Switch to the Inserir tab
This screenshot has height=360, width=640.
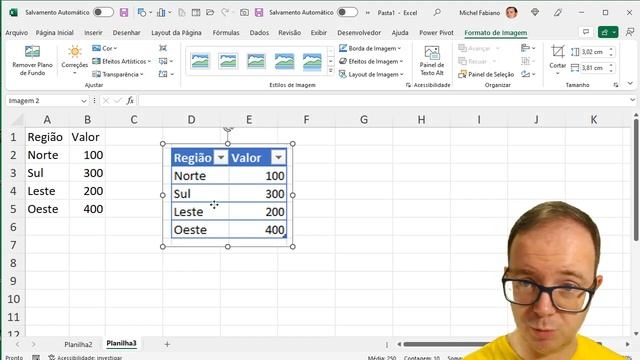coord(93,32)
